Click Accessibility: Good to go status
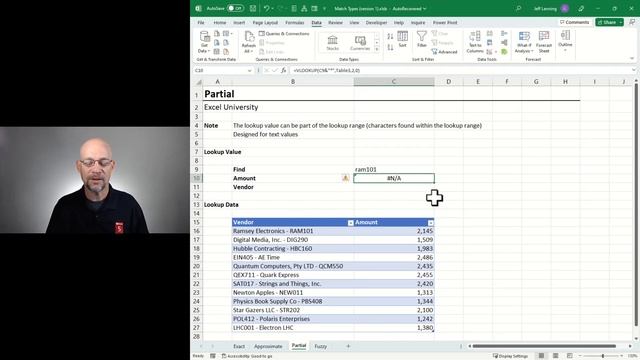 [247, 356]
